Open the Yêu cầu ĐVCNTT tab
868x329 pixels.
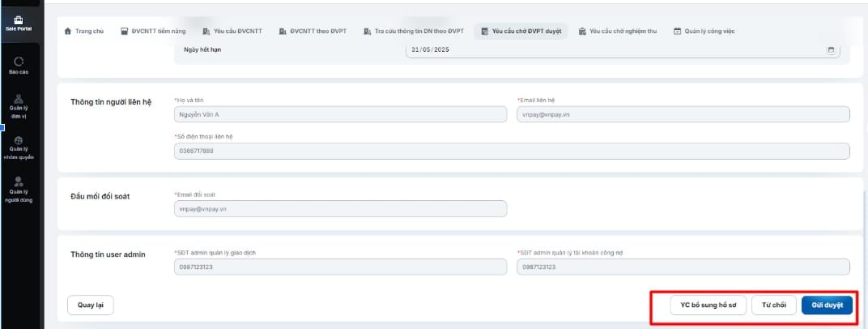point(232,31)
